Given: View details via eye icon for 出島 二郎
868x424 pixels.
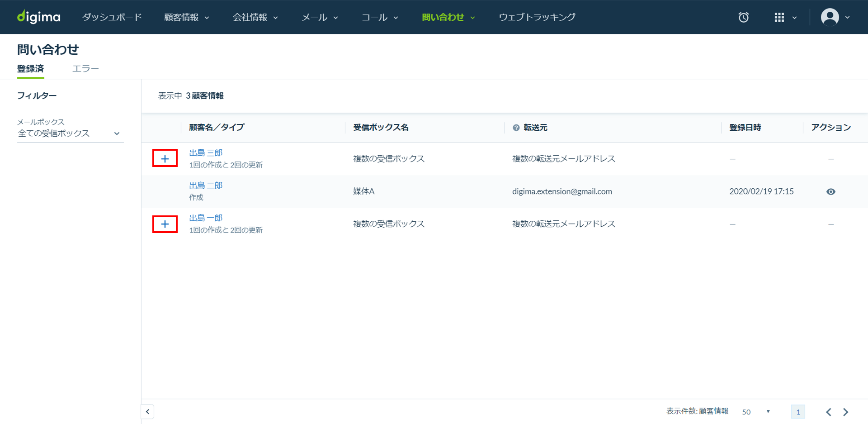Looking at the screenshot, I should point(830,192).
